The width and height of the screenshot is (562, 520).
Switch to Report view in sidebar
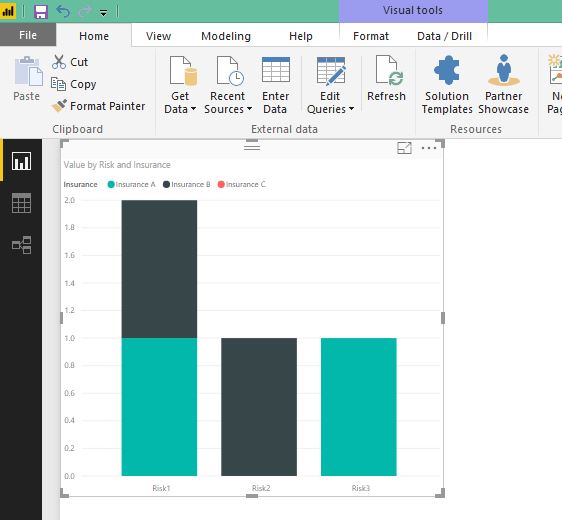coord(22,161)
